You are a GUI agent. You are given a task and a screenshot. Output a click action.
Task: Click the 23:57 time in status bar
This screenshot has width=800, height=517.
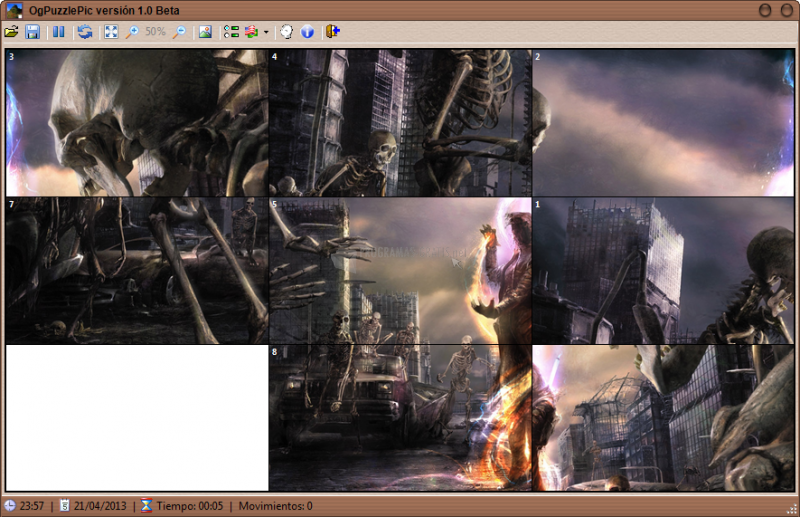[32, 506]
